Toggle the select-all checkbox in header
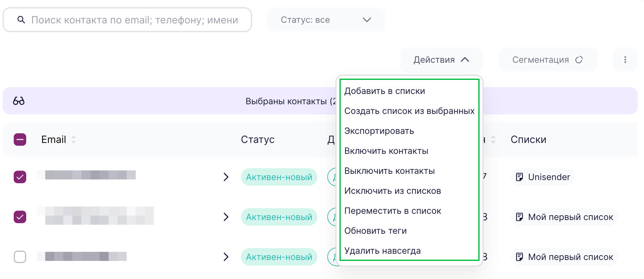 pos(20,139)
